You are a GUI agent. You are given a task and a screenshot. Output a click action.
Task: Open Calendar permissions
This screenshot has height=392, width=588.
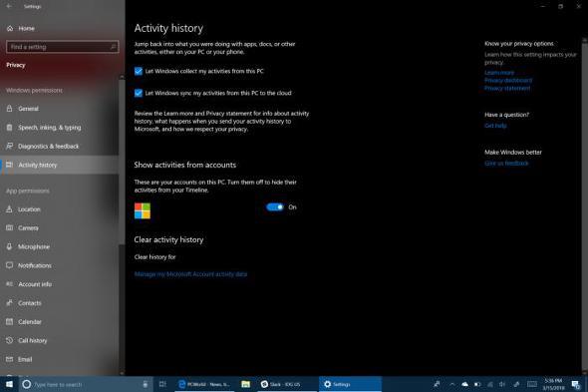(60, 322)
